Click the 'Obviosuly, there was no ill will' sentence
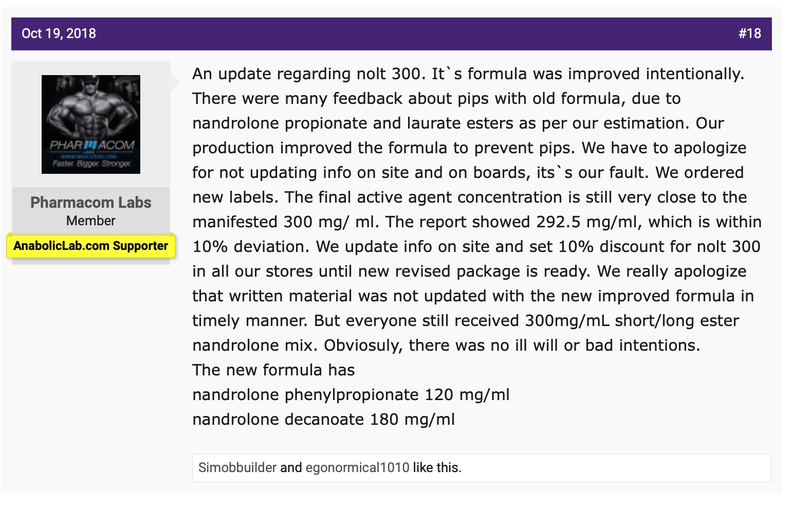 (x=511, y=346)
